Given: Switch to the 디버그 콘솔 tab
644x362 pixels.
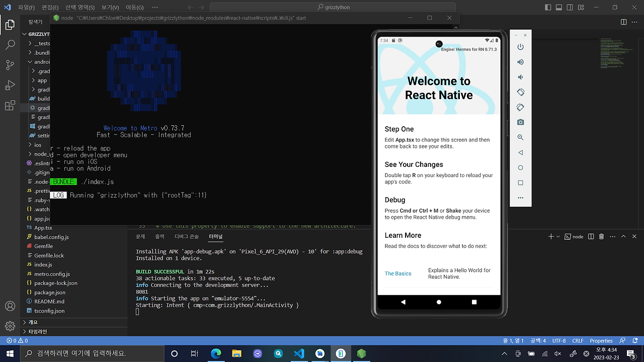Looking at the screenshot, I should click(187, 236).
